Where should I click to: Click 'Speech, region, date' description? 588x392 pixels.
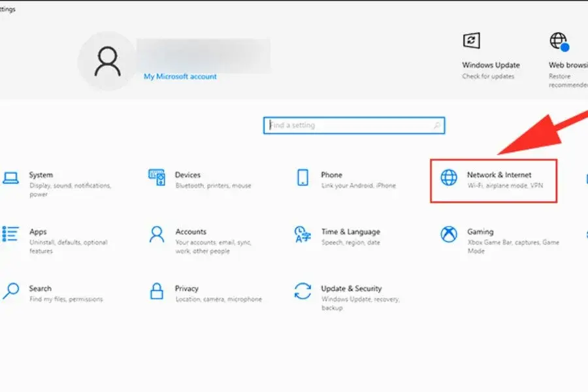pos(351,242)
